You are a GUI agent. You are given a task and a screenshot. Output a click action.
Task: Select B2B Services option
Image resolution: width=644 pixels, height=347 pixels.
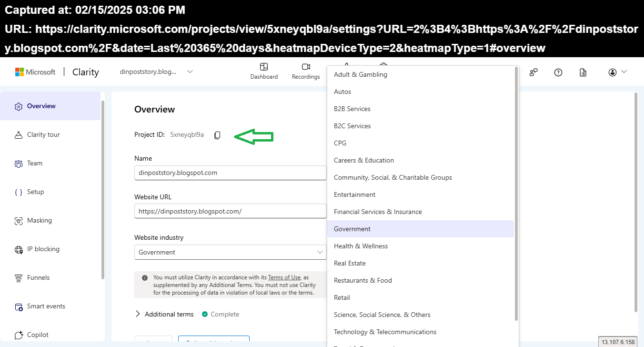[421, 109]
